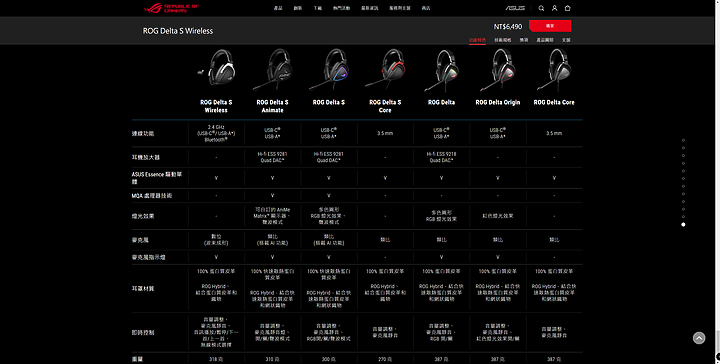Select the AniMe Matrix lighting effect cell
This screenshot has width=720, height=364.
pos(272,216)
